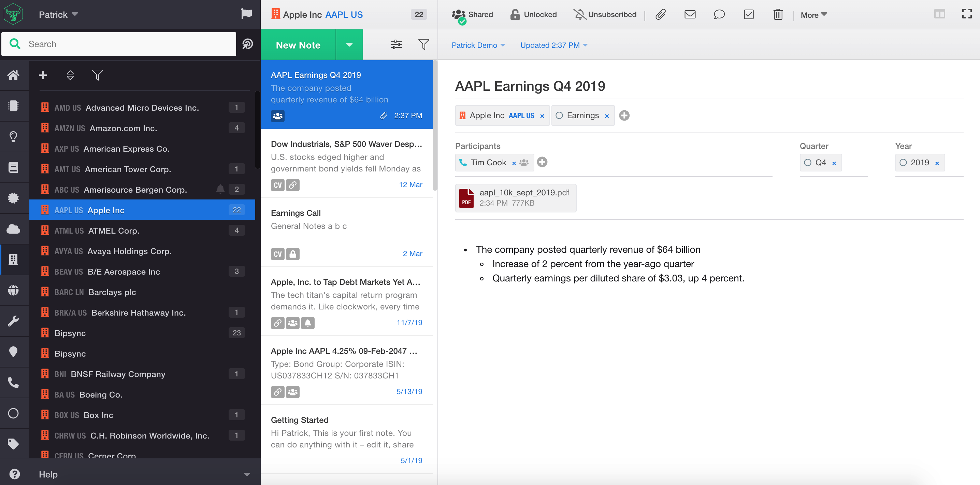Click the Search input field
Image resolution: width=980 pixels, height=485 pixels.
(x=129, y=44)
